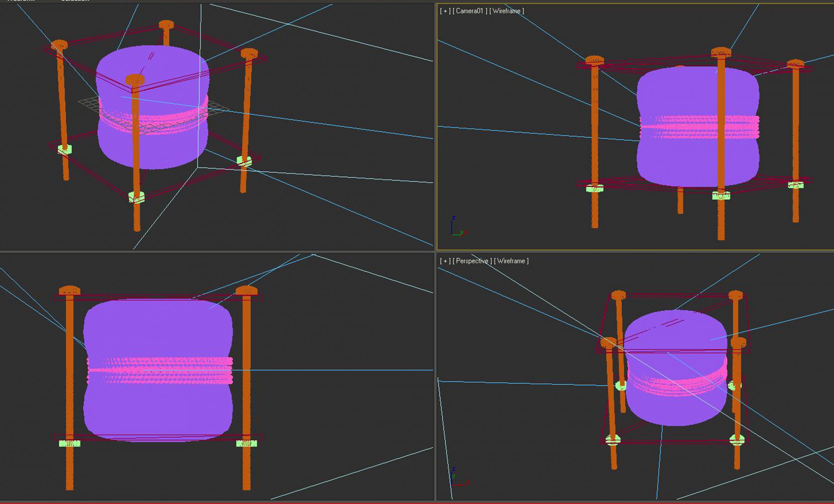Open Wireframe shading menu in Camera01 viewport
Screen dimensions: 834x504
click(506, 11)
